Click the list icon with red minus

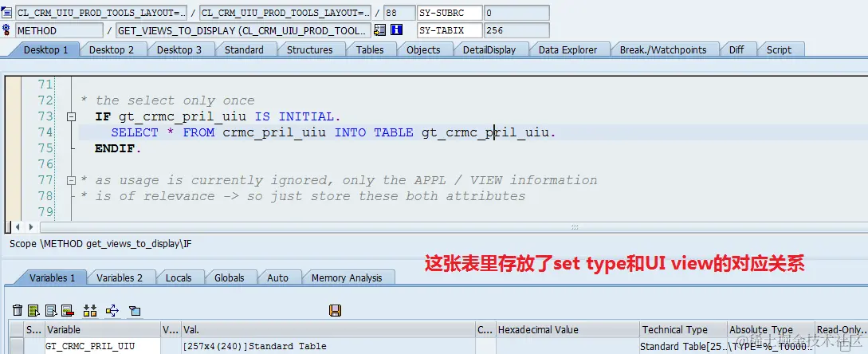coord(68,310)
